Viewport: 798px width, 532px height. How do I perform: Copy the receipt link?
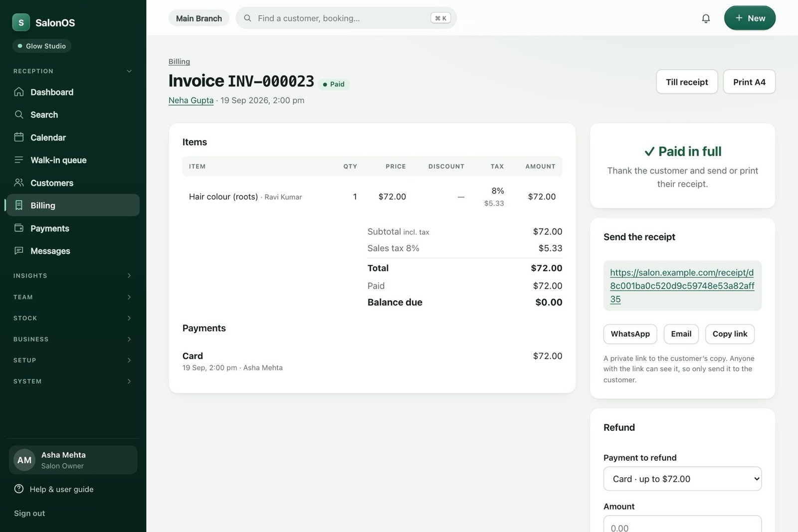pos(730,334)
